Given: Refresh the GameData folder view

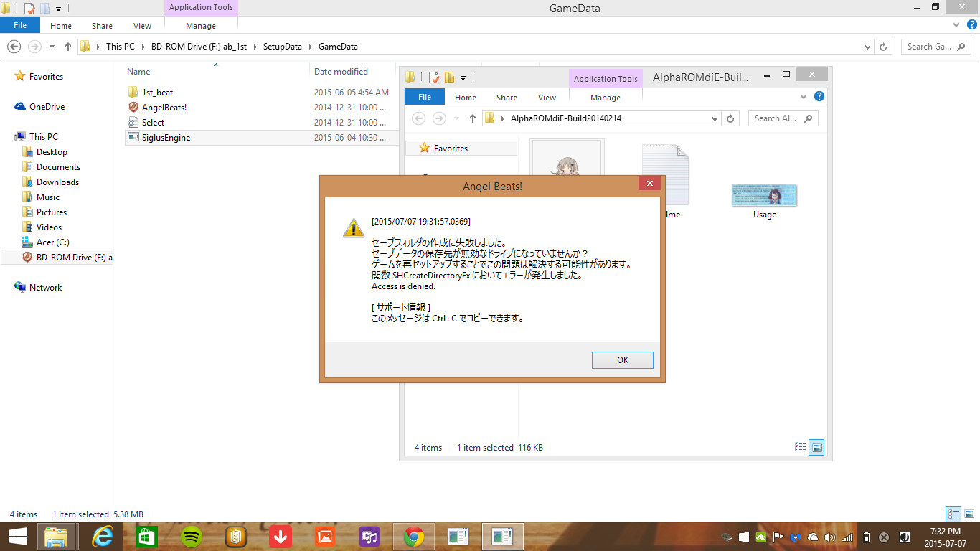Looking at the screenshot, I should [x=885, y=47].
